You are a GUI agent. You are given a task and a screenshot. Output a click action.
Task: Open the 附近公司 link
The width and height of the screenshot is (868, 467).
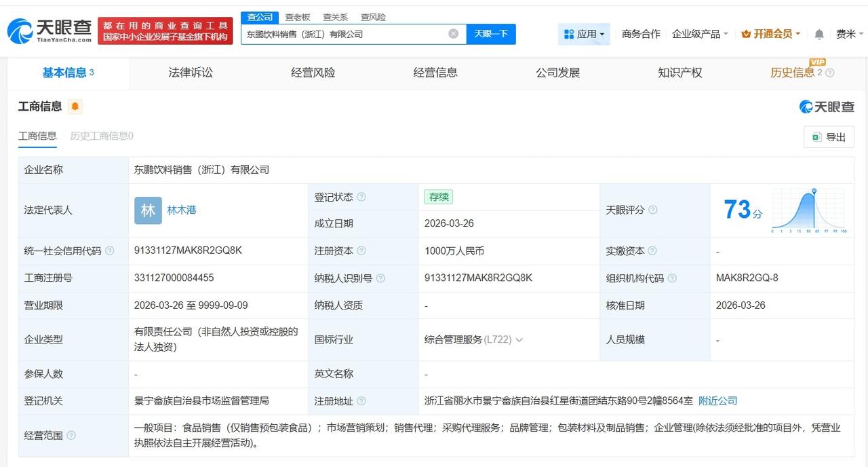click(717, 400)
